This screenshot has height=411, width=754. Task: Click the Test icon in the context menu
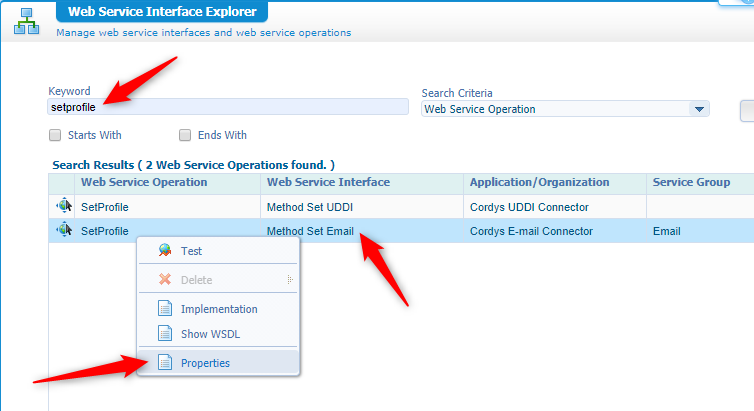164,251
